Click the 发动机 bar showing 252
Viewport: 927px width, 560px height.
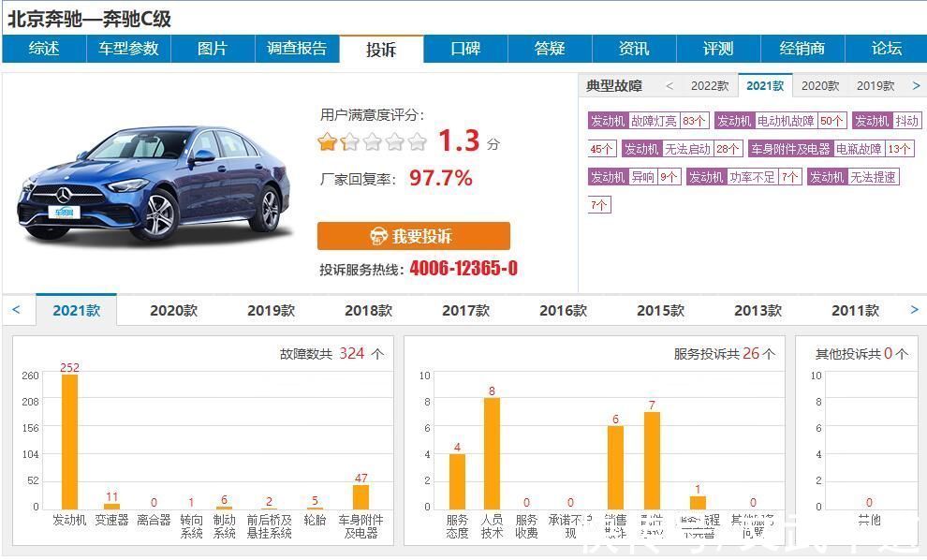coord(70,442)
